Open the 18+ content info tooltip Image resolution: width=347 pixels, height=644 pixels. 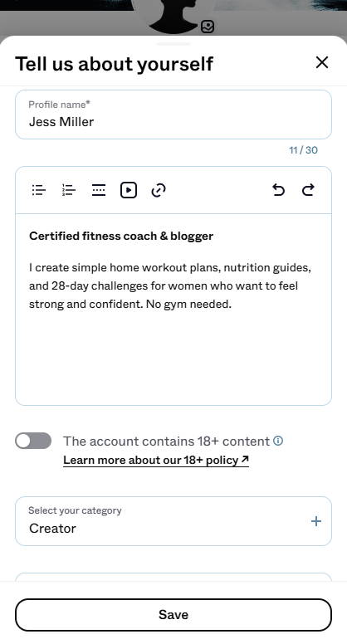[278, 441]
